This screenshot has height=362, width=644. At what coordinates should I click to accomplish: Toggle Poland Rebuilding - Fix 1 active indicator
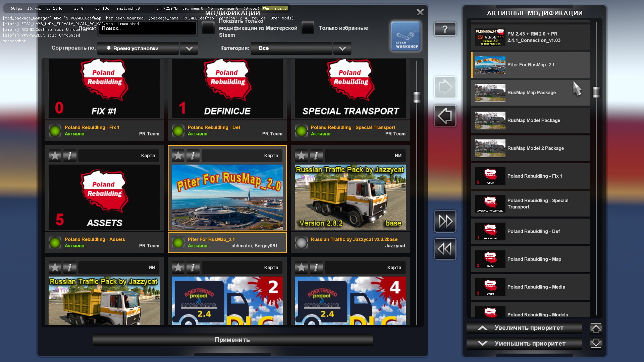55,131
